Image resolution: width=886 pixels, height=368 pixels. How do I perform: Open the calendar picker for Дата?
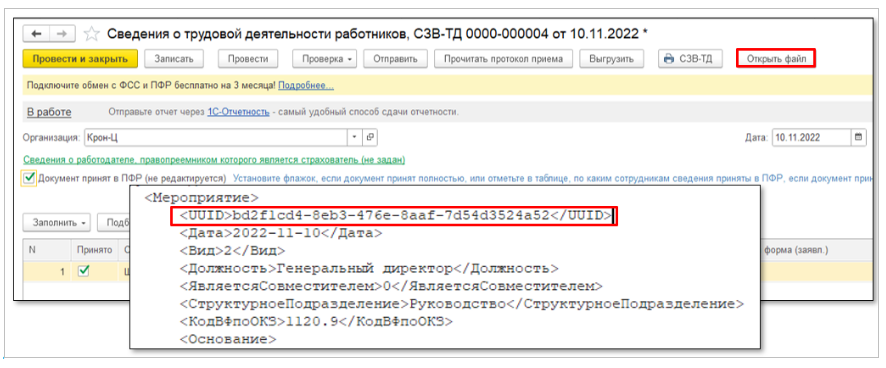pyautogui.click(x=859, y=137)
